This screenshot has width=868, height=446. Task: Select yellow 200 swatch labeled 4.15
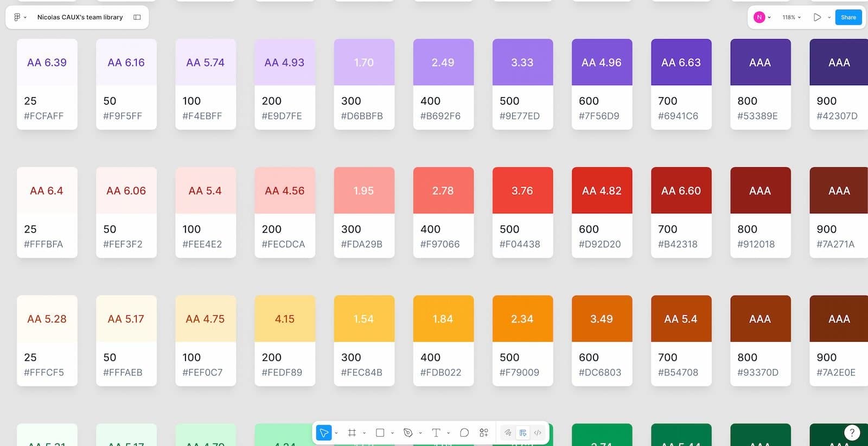(x=285, y=318)
